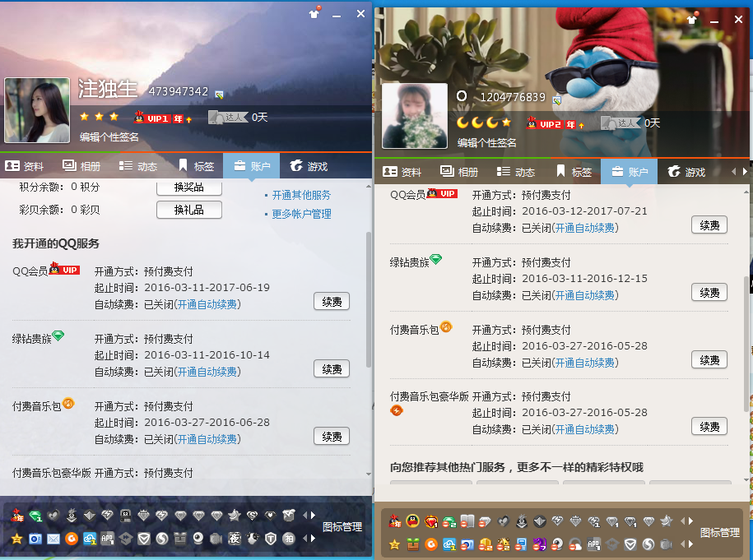Click the vertical scrollbar thumb in 1204776839 window
753x560 pixels.
click(x=746, y=344)
